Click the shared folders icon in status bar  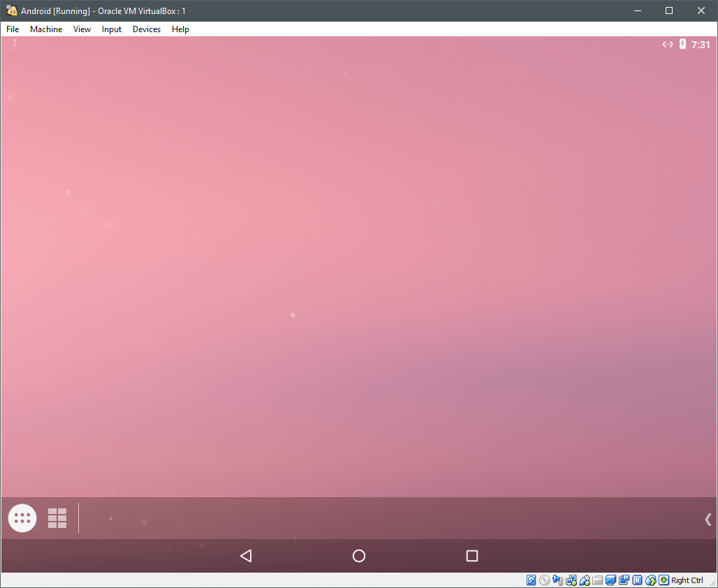[597, 580]
